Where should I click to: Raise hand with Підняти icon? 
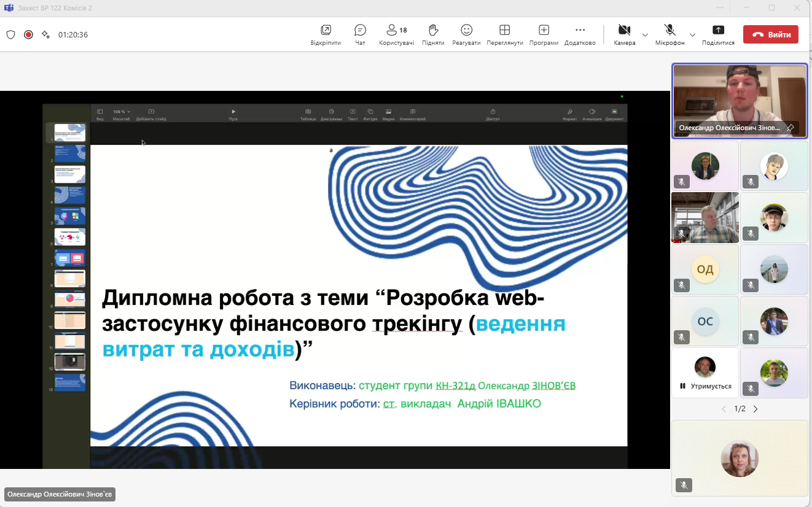433,34
